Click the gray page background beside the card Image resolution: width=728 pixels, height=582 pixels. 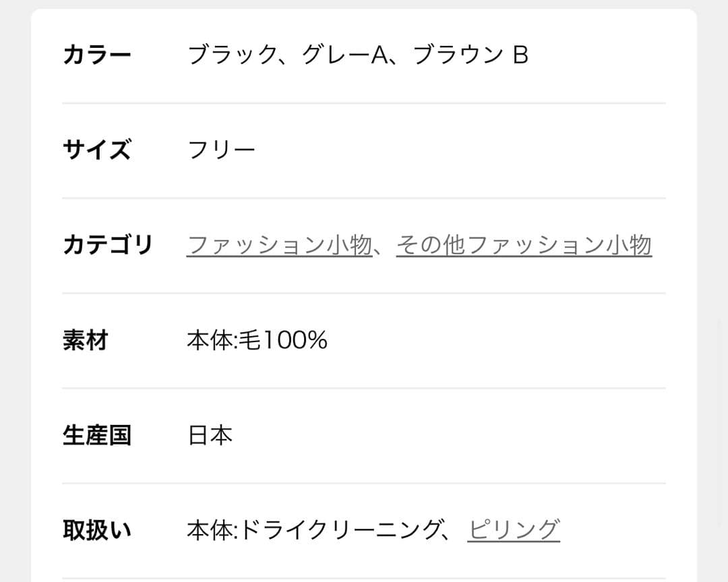point(712,290)
